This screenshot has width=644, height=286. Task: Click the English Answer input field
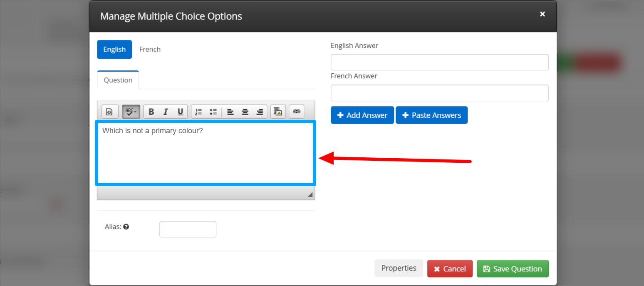(439, 62)
